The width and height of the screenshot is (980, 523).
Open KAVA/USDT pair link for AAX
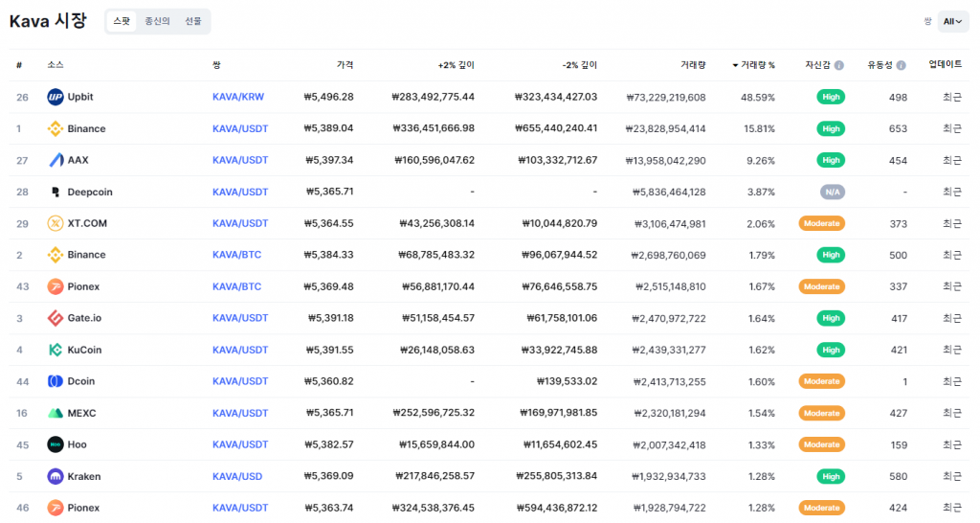[240, 160]
